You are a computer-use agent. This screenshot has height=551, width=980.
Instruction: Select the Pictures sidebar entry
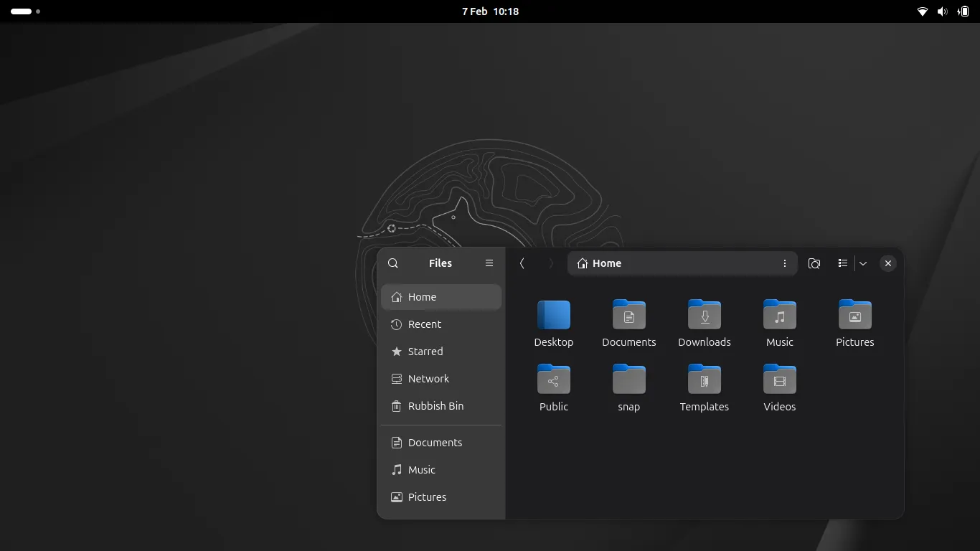(x=427, y=497)
